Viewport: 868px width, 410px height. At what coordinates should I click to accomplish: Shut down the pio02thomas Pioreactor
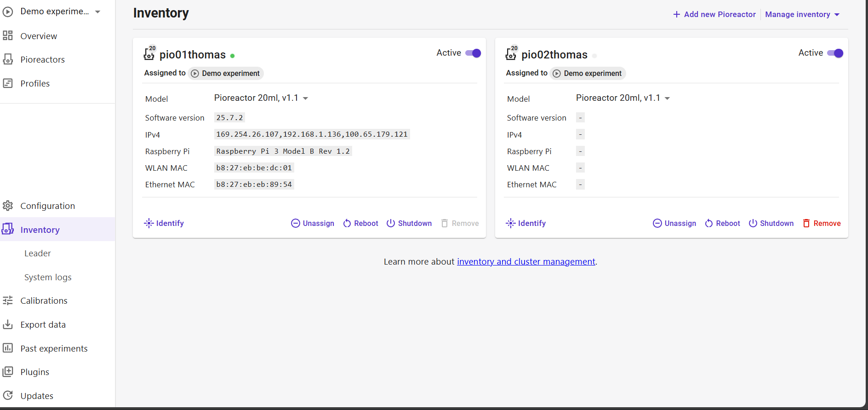pyautogui.click(x=771, y=223)
